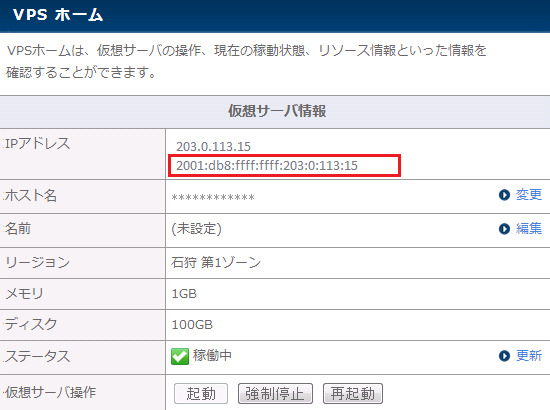This screenshot has width=550, height=410.
Task: Select the IPv4 address 203.0.113.15
Action: click(x=213, y=147)
